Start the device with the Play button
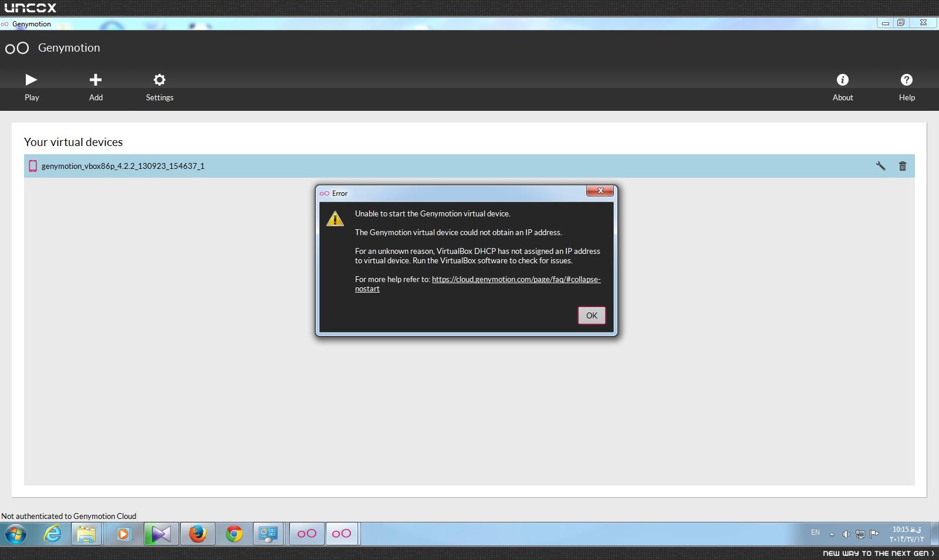 (32, 87)
